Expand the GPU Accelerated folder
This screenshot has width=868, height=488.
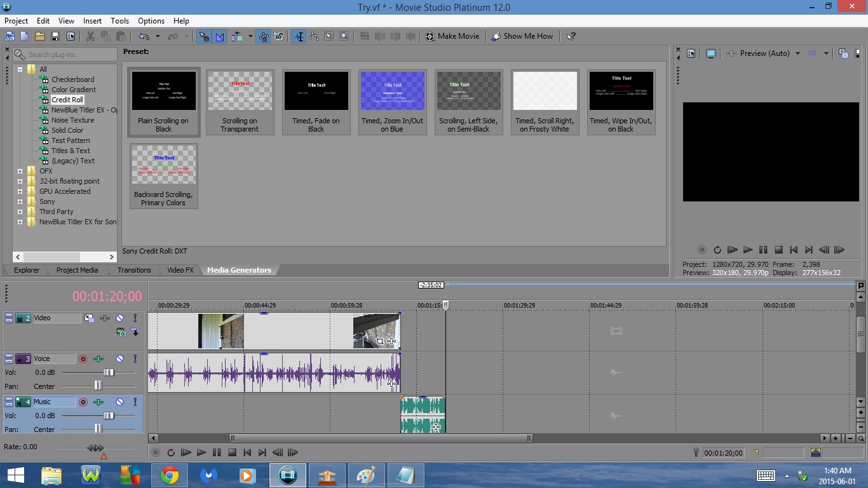(x=20, y=191)
